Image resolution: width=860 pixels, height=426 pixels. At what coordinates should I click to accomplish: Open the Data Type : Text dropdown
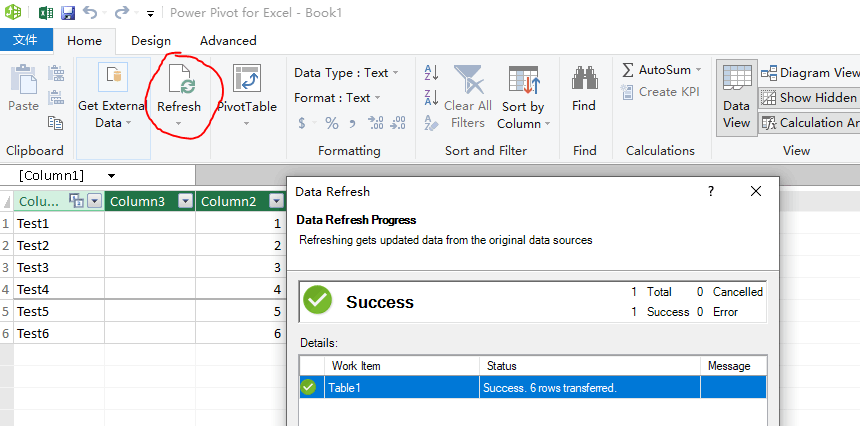[346, 73]
